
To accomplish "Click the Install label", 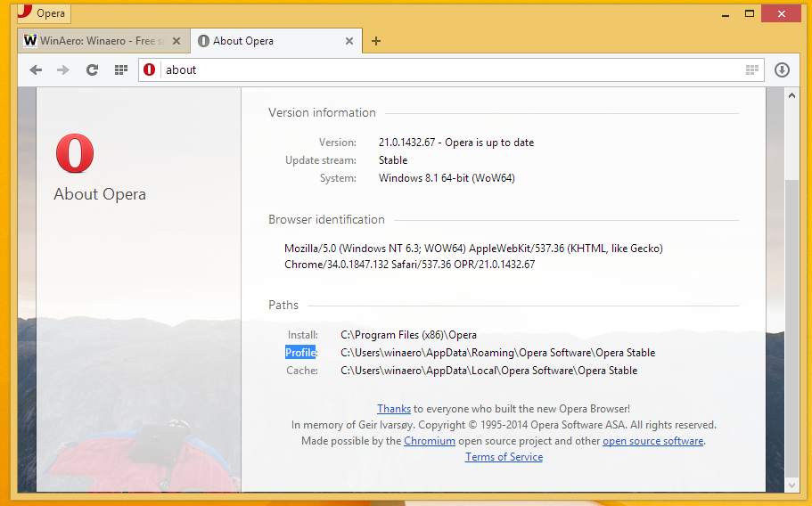I will click(x=303, y=335).
